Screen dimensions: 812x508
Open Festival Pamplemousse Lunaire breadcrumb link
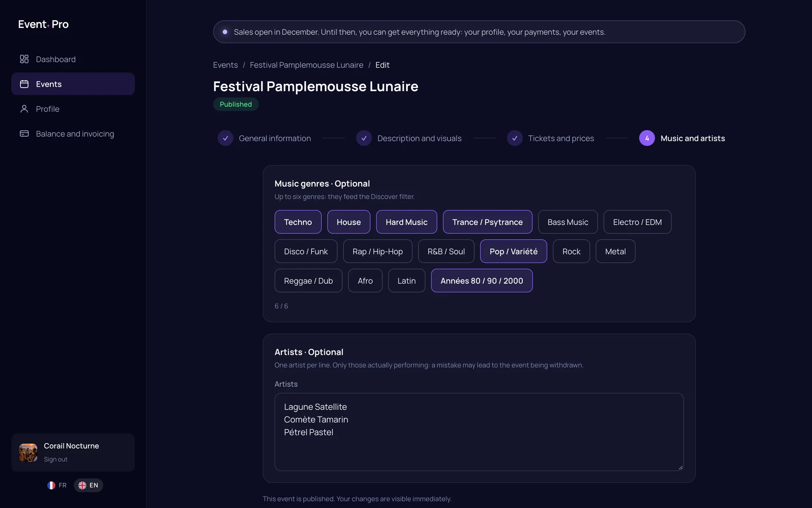point(306,65)
